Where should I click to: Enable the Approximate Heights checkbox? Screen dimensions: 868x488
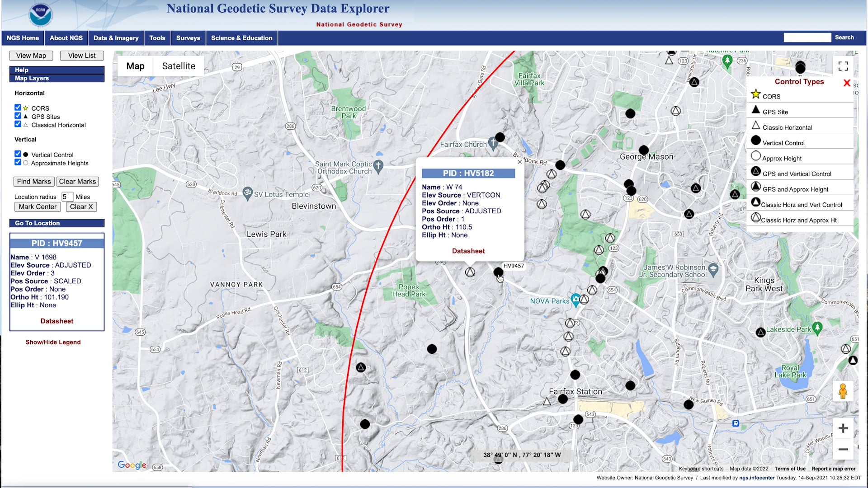pos(17,162)
